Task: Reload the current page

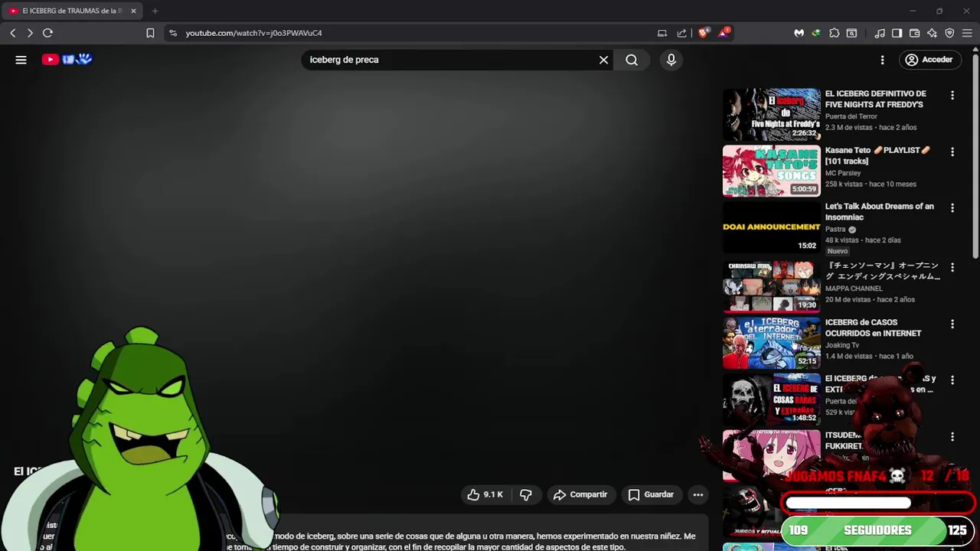Action: pyautogui.click(x=47, y=33)
